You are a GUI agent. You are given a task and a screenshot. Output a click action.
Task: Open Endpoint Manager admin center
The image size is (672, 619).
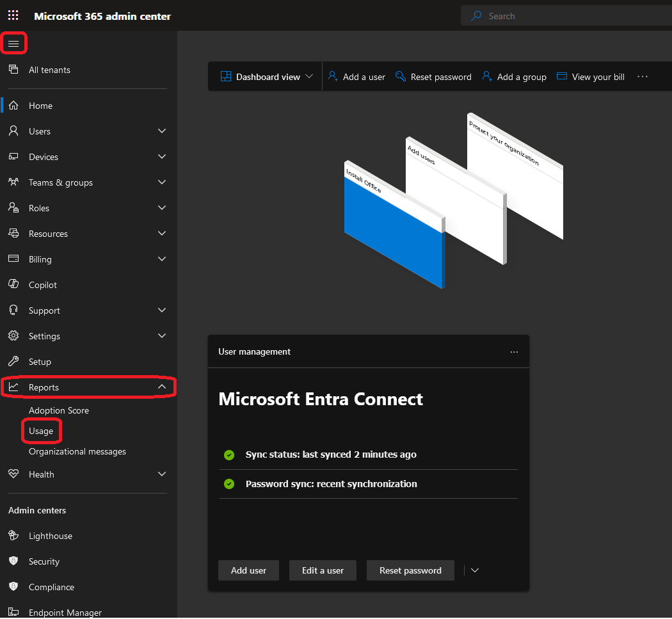coord(65,613)
